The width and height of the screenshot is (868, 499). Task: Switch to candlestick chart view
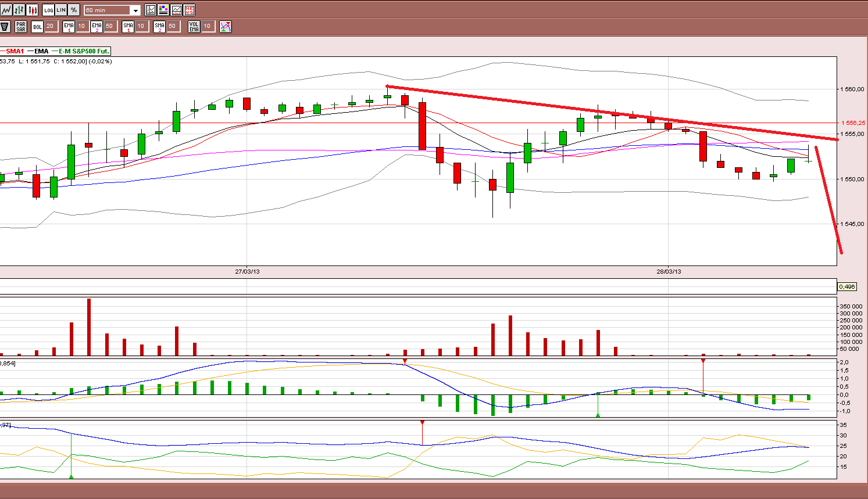33,10
